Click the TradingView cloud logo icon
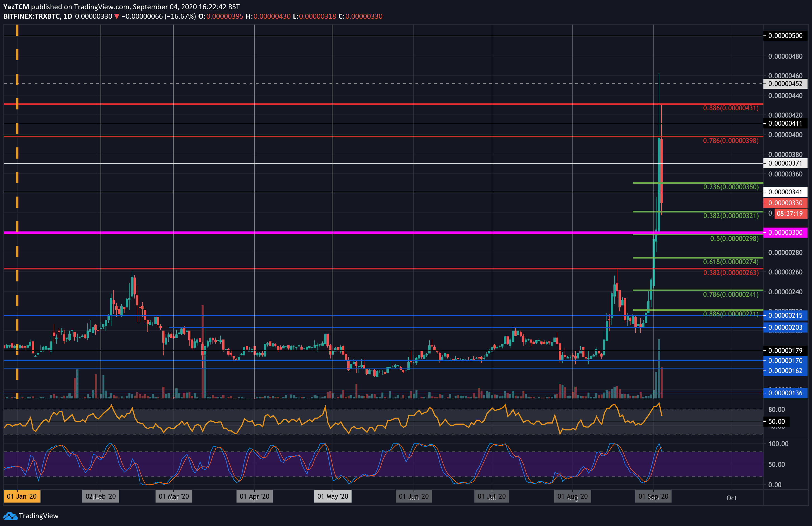Screen dimensions: 812x526 (10, 516)
